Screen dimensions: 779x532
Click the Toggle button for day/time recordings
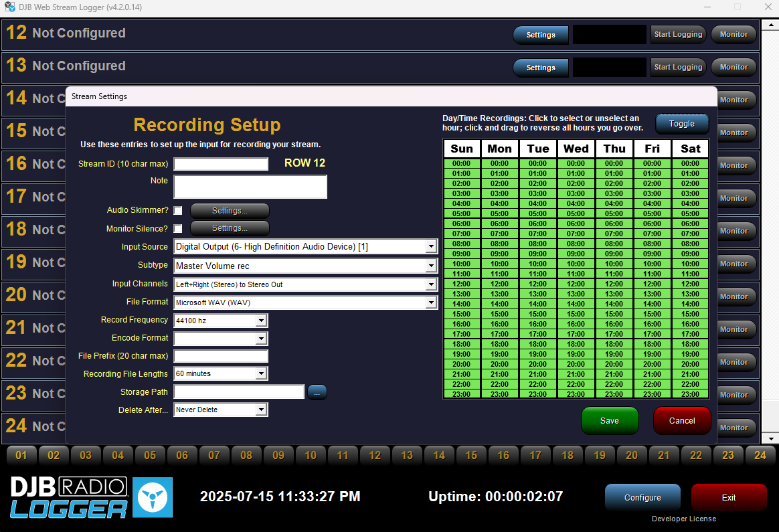click(681, 124)
